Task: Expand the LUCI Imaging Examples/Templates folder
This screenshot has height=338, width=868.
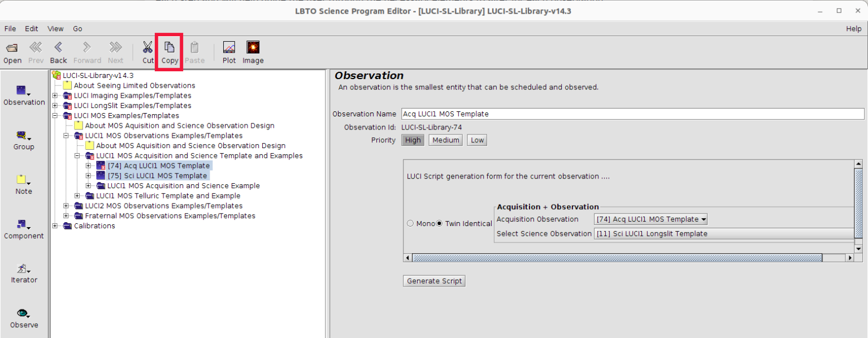Action: [55, 96]
